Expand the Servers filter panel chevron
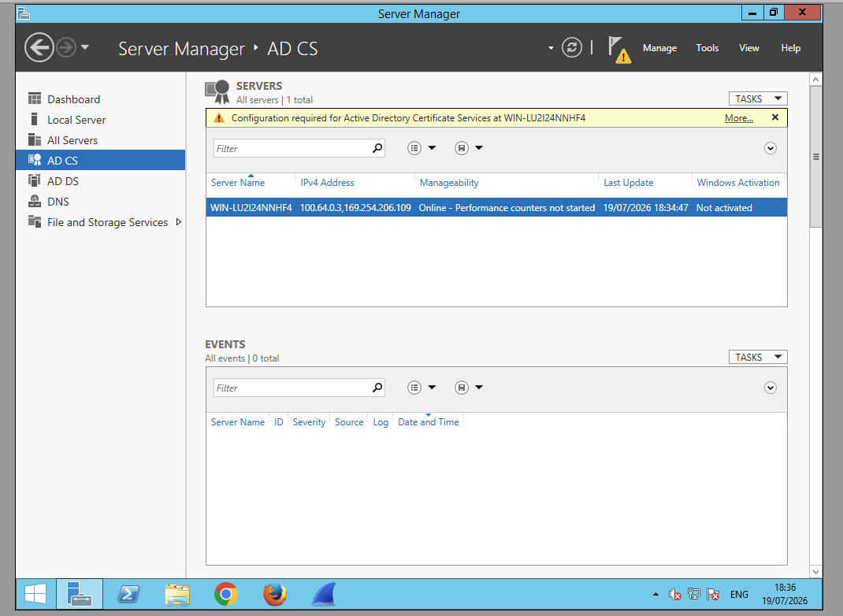The width and height of the screenshot is (843, 616). pos(770,148)
